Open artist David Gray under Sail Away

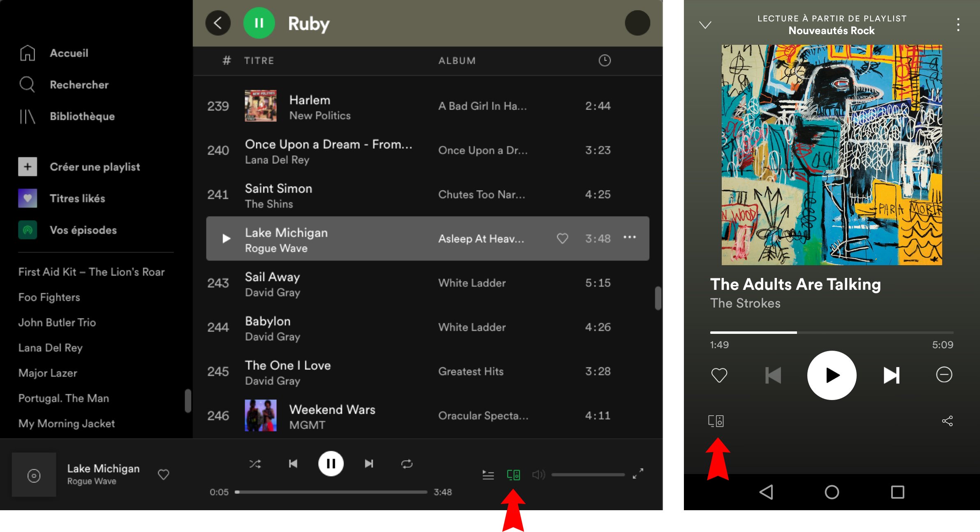point(272,292)
